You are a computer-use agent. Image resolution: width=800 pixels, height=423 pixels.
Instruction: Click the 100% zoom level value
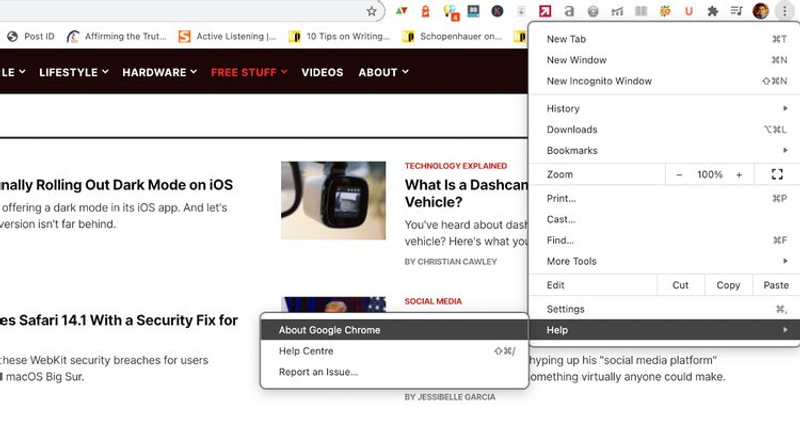tap(710, 175)
